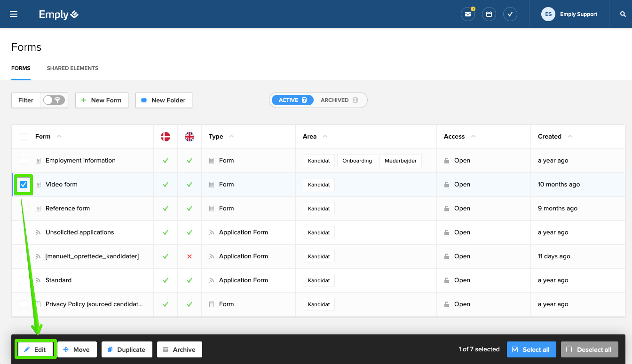Image resolution: width=632 pixels, height=364 pixels.
Task: Open the calendar icon in header
Action: click(x=489, y=14)
